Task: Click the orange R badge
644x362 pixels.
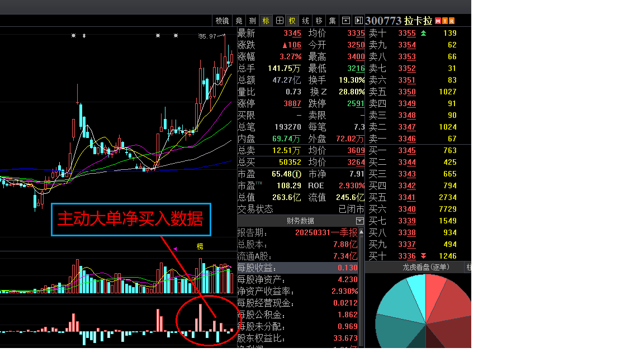Action: (x=452, y=21)
